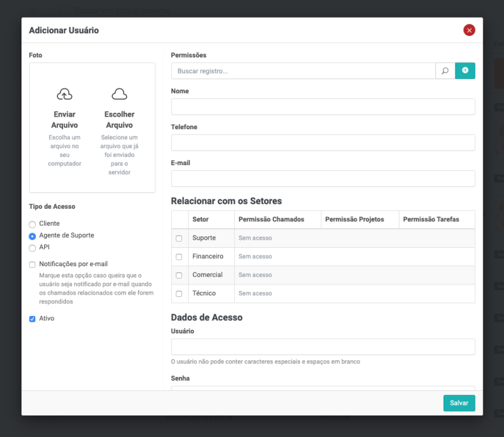This screenshot has height=437, width=504.
Task: Click the magnifier search icon in Permissões
Action: [445, 71]
